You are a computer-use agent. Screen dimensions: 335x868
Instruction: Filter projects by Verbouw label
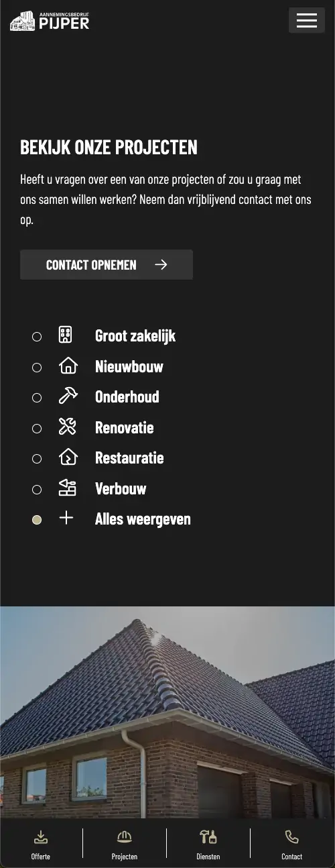[121, 489]
